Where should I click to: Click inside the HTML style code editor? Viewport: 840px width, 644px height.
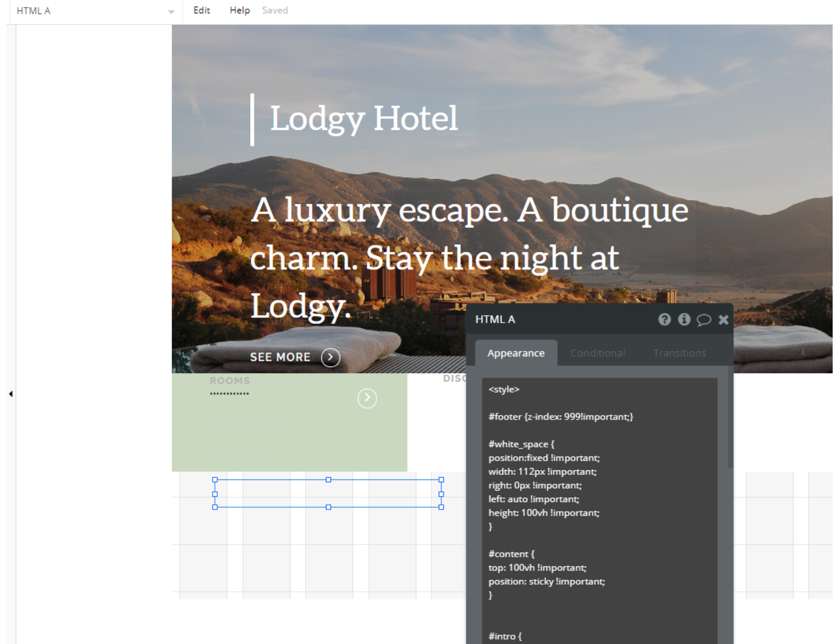tap(599, 510)
